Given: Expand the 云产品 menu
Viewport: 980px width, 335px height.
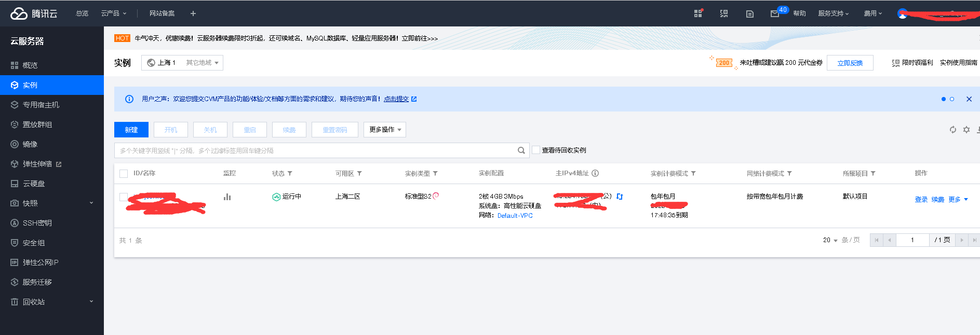Looking at the screenshot, I should (113, 13).
